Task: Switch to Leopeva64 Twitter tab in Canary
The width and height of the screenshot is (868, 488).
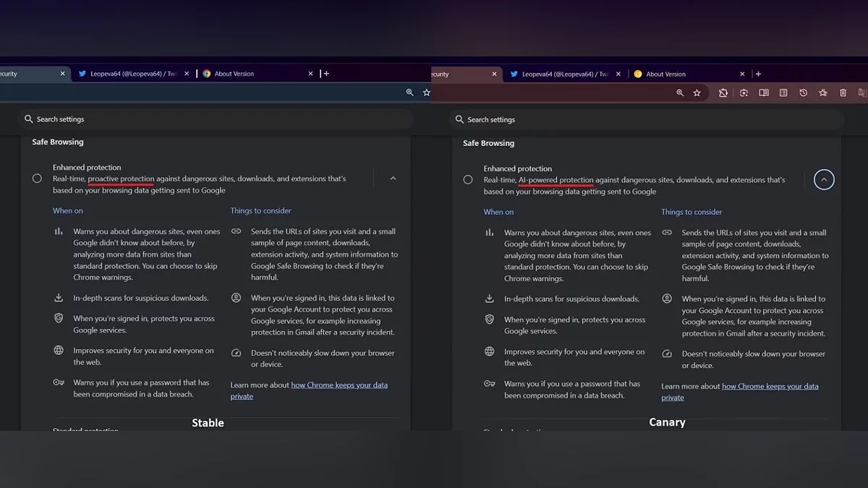Action: tap(564, 74)
